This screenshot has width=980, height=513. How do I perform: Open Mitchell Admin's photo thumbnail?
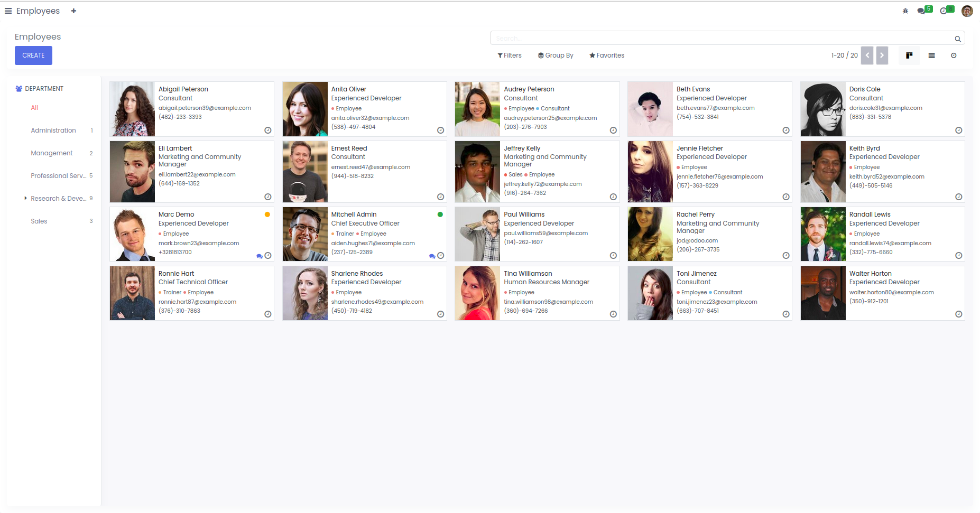[305, 234]
